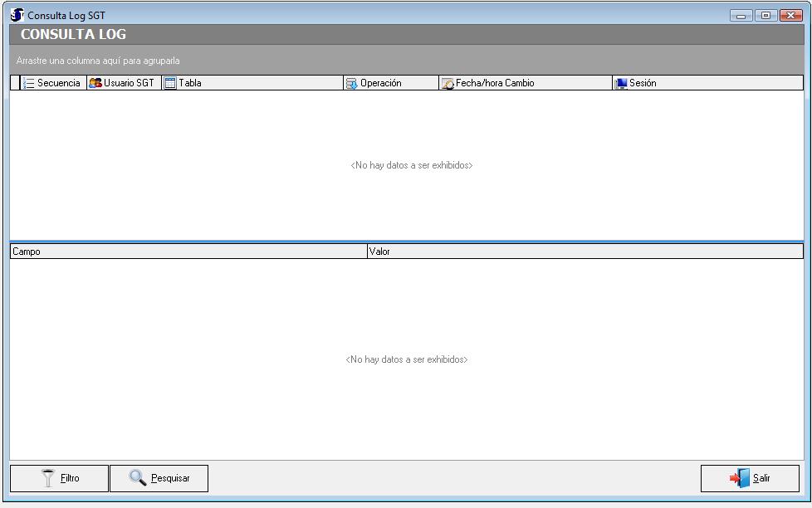The height and width of the screenshot is (508, 812).
Task: Exit using the Salir door icon
Action: pos(739,478)
